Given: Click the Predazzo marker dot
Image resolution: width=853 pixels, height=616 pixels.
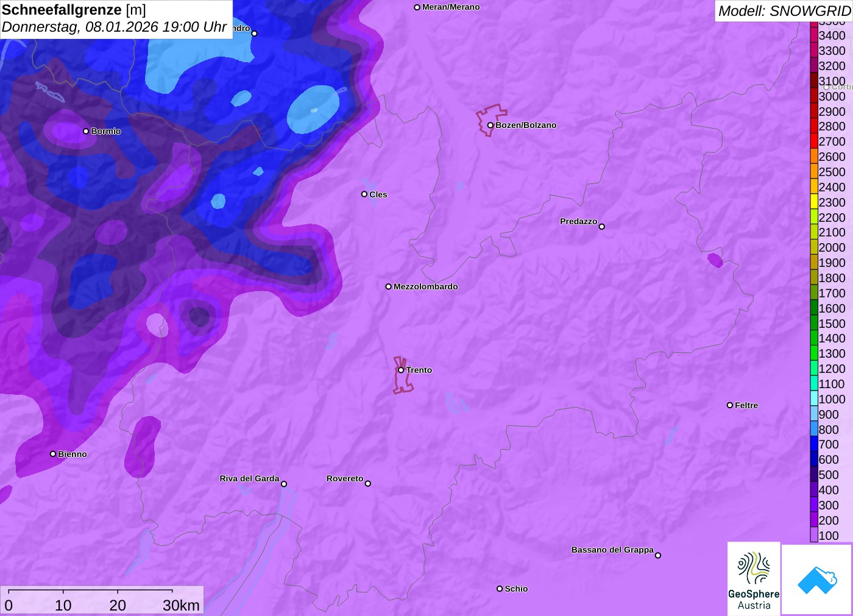Looking at the screenshot, I should [x=602, y=227].
